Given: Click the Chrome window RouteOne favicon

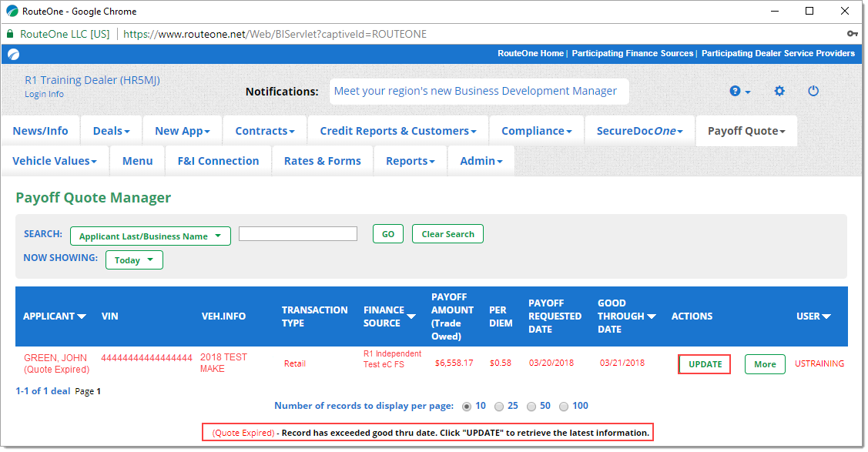Looking at the screenshot, I should (12, 11).
